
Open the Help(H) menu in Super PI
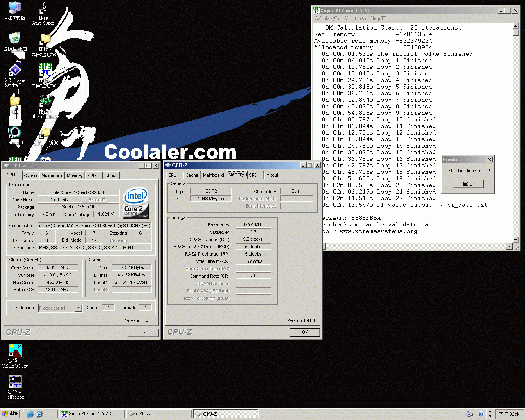379,18
